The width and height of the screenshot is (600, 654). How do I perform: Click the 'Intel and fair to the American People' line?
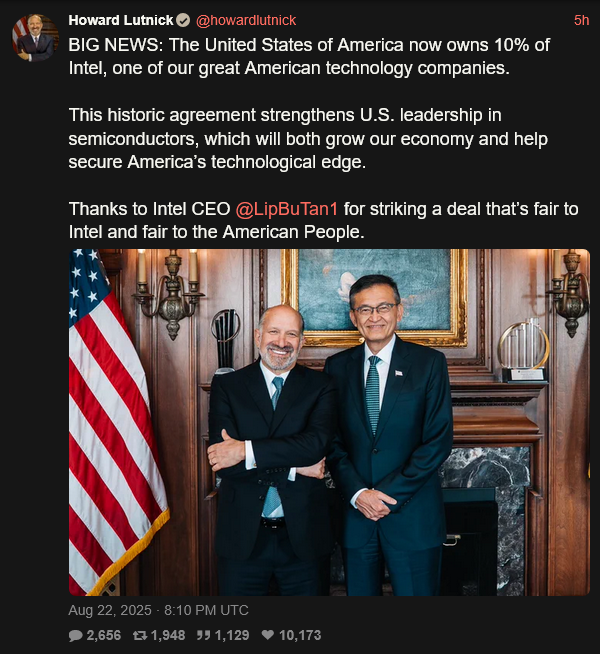(x=216, y=232)
